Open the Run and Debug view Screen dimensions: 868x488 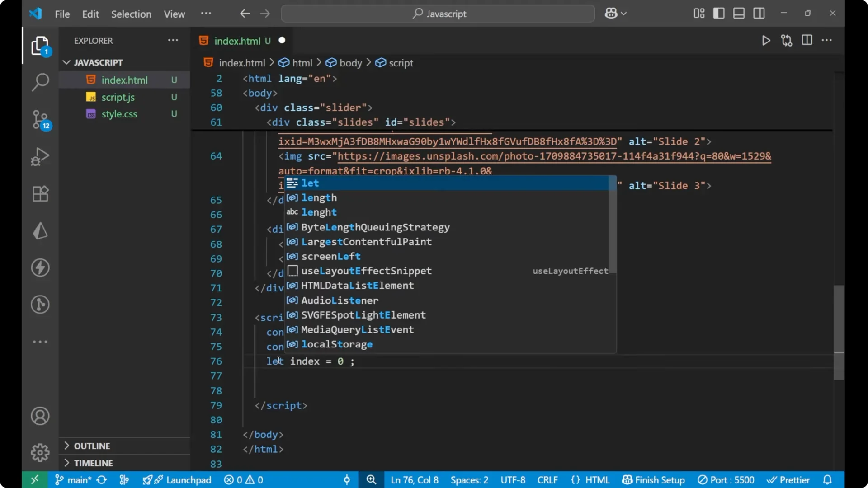click(40, 156)
